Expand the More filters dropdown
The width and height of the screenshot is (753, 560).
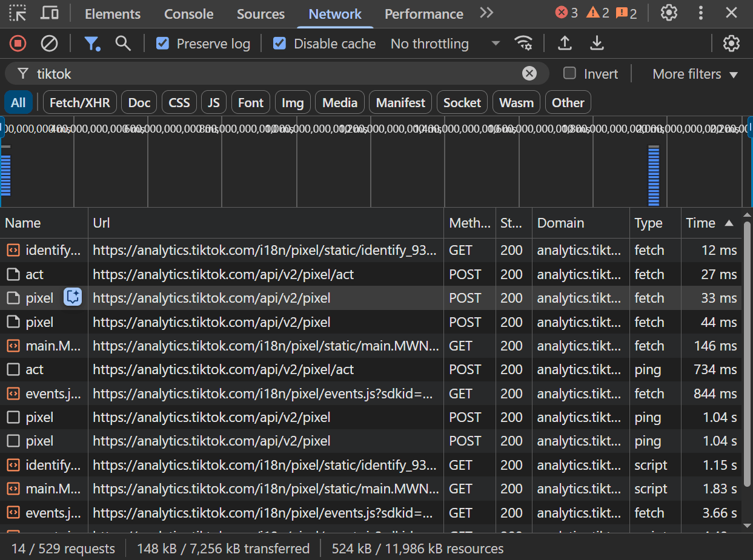pos(695,74)
